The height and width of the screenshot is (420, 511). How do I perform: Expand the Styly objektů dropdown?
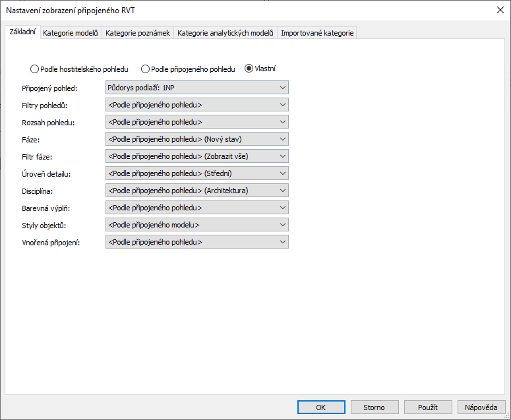(196, 225)
